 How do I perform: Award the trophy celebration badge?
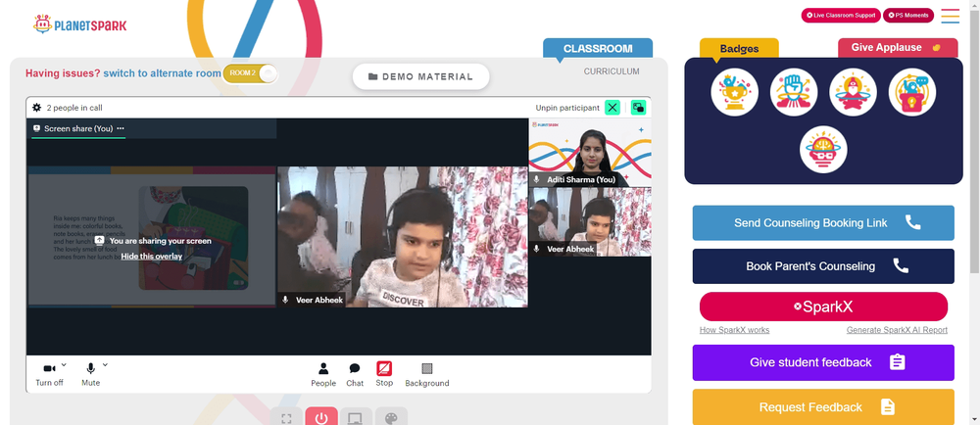point(734,92)
